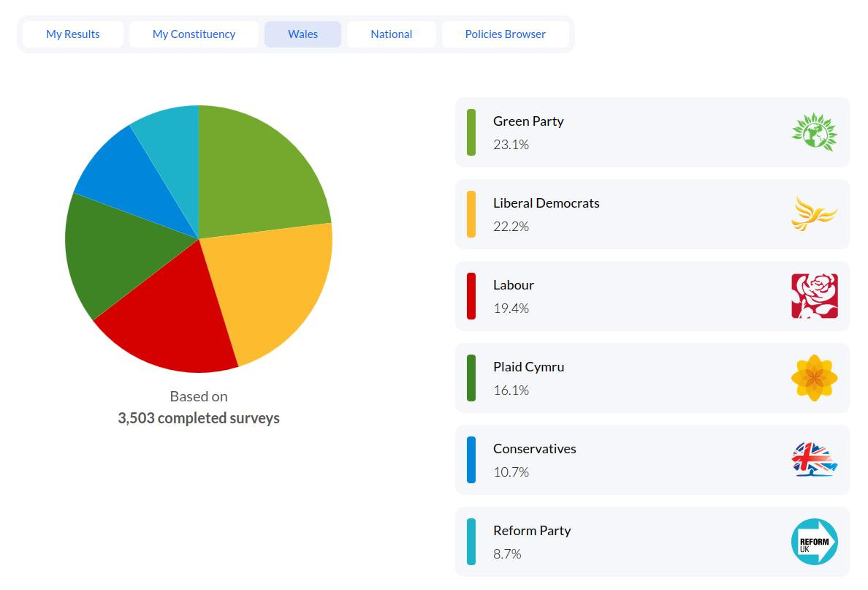Click the 16.1% value
Image resolution: width=868 pixels, height=590 pixels.
[x=511, y=390]
